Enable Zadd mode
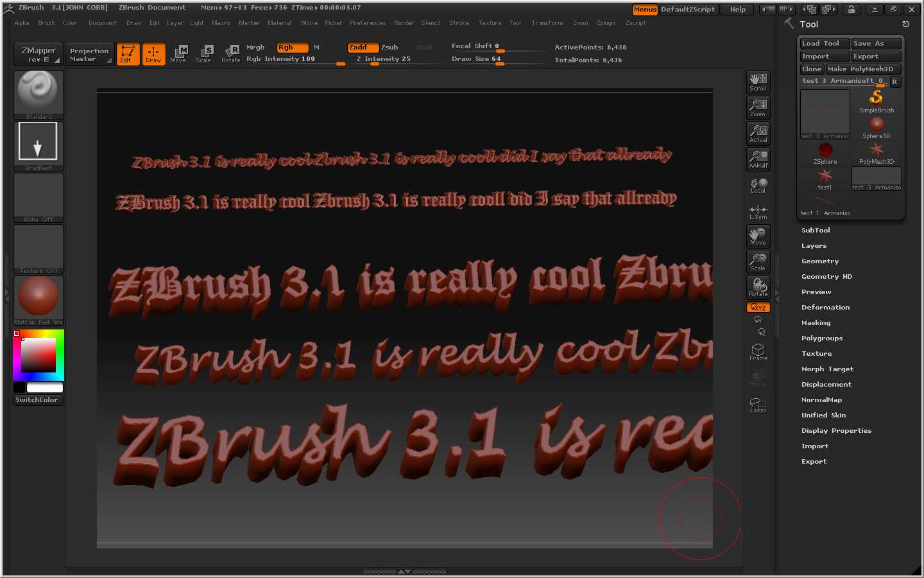Viewport: 924px width, 578px height. coord(363,48)
